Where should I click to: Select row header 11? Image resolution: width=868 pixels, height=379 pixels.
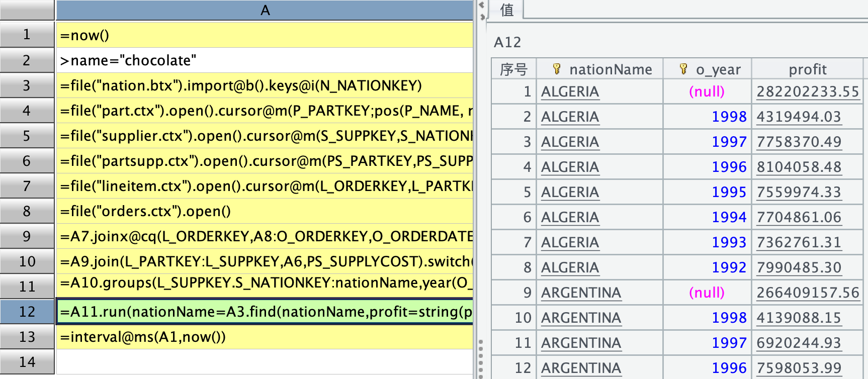pyautogui.click(x=27, y=287)
